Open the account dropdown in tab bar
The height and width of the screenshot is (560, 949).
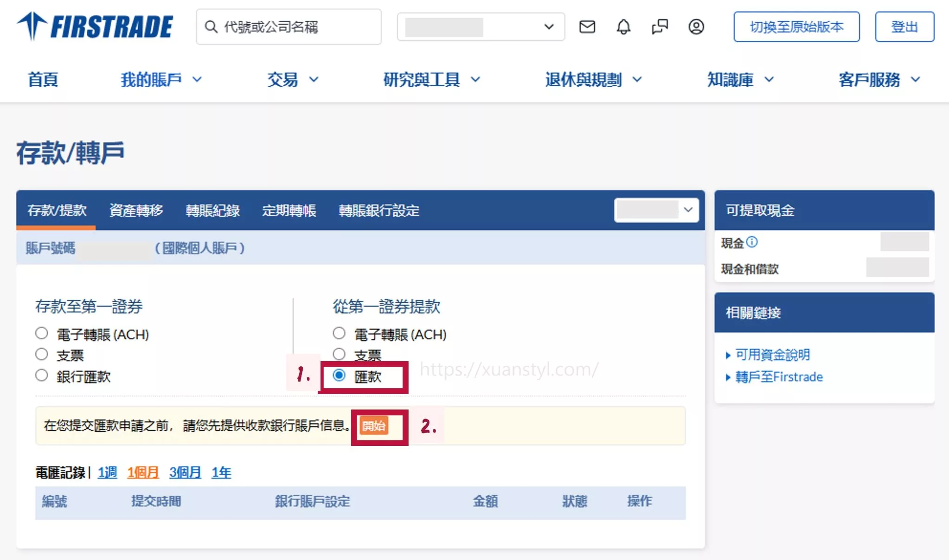point(656,210)
